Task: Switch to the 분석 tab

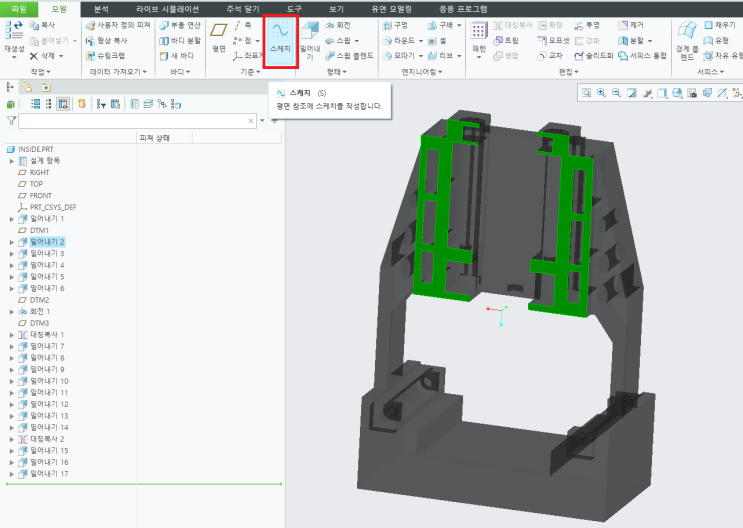Action: tap(101, 9)
